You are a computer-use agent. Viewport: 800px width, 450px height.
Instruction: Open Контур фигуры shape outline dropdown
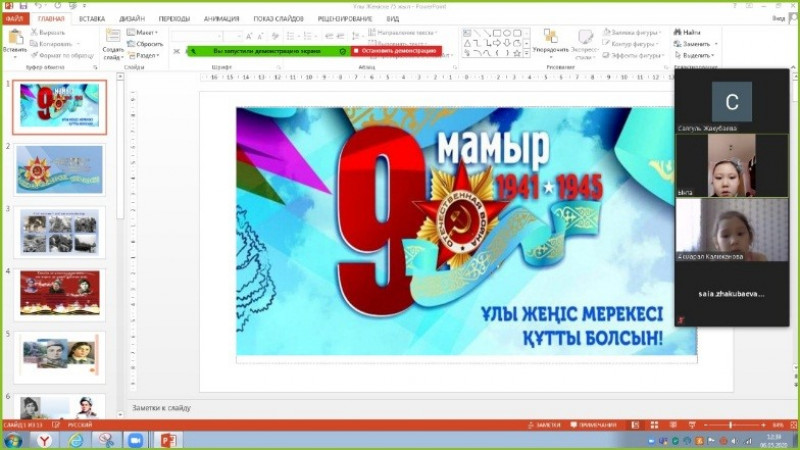pyautogui.click(x=631, y=44)
